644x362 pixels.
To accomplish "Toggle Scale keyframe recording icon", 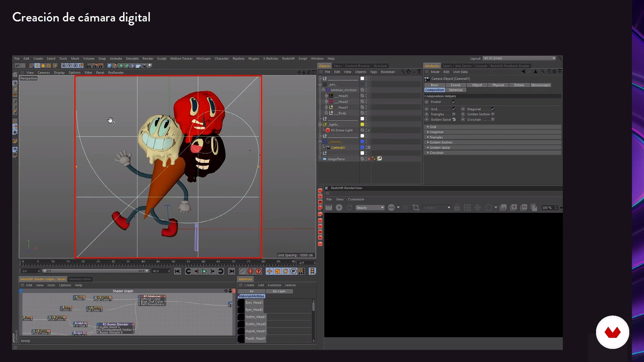I will (277, 271).
